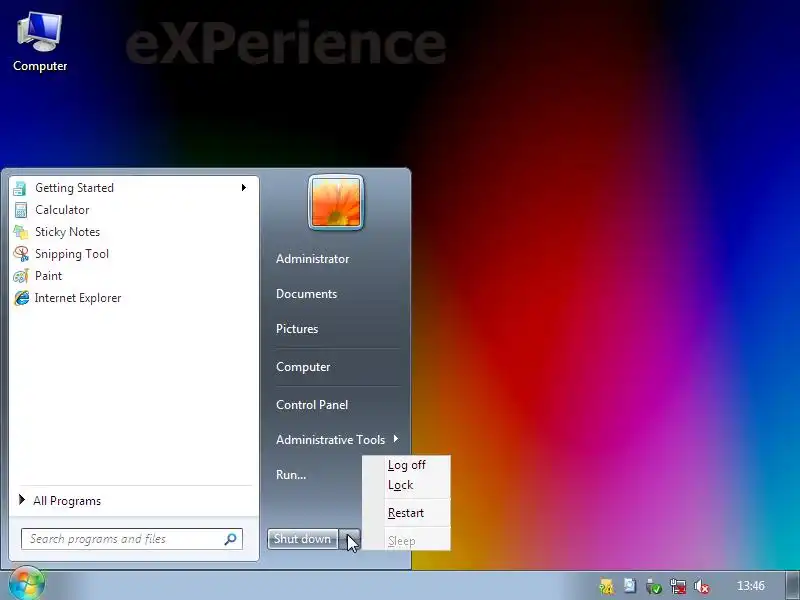Image resolution: width=800 pixels, height=600 pixels.
Task: Click the Sticky Notes icon
Action: [20, 232]
